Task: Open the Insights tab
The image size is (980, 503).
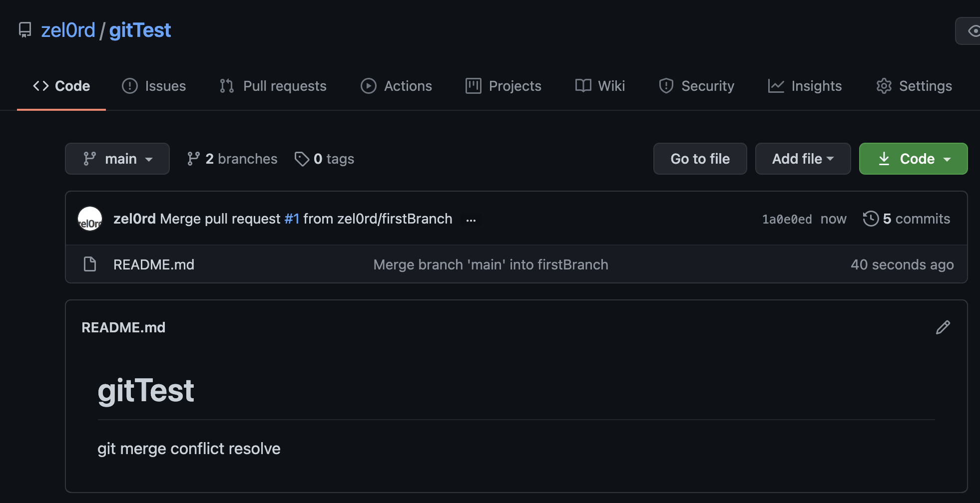Action: (x=805, y=86)
